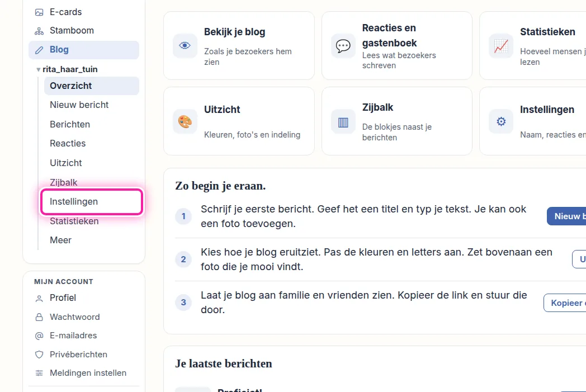The height and width of the screenshot is (392, 586).
Task: Open Nieuw bericht in the submenu
Action: [x=92, y=105]
